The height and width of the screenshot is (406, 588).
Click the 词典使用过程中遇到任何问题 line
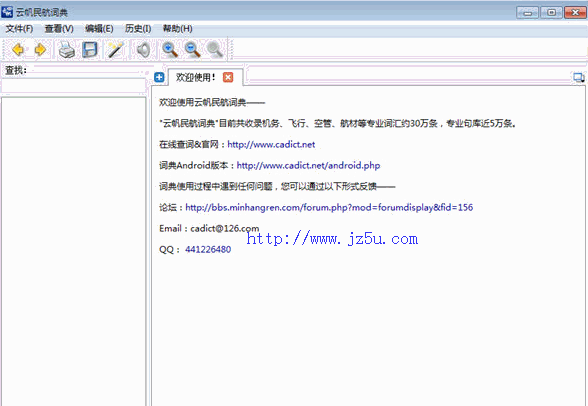click(x=277, y=186)
